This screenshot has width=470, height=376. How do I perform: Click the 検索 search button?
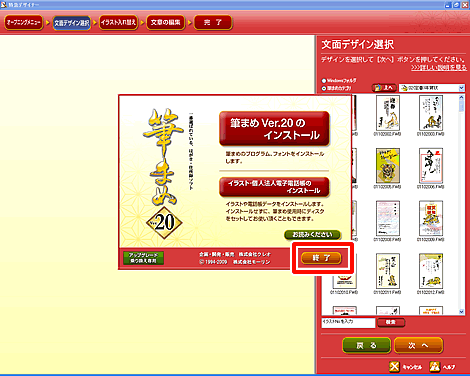point(391,322)
